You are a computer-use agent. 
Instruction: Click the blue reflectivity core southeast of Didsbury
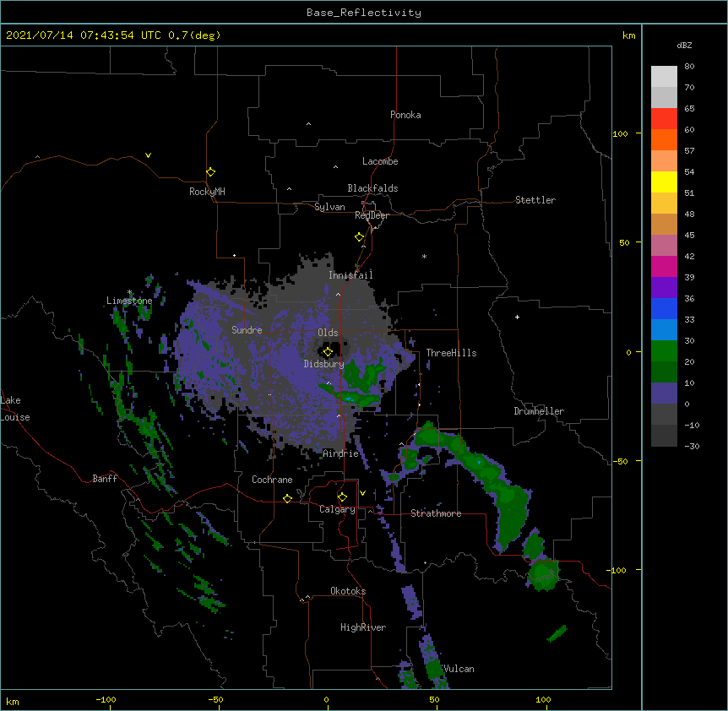pos(350,399)
